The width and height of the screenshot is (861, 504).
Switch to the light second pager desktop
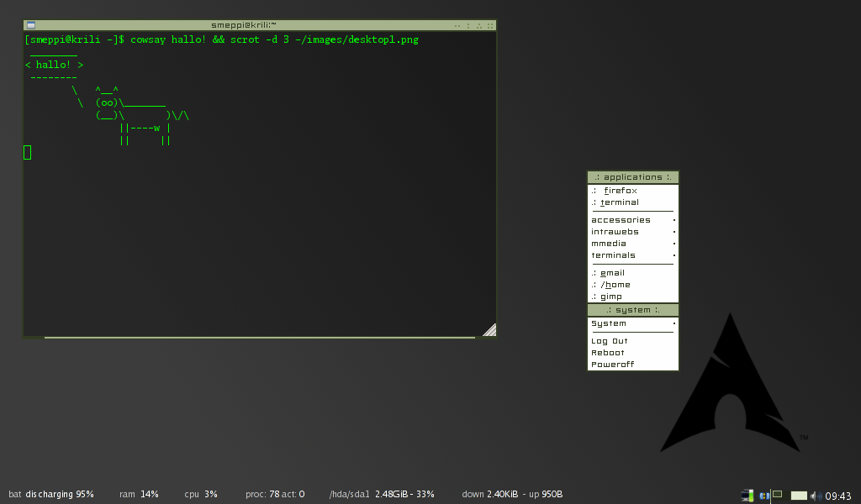tap(799, 496)
